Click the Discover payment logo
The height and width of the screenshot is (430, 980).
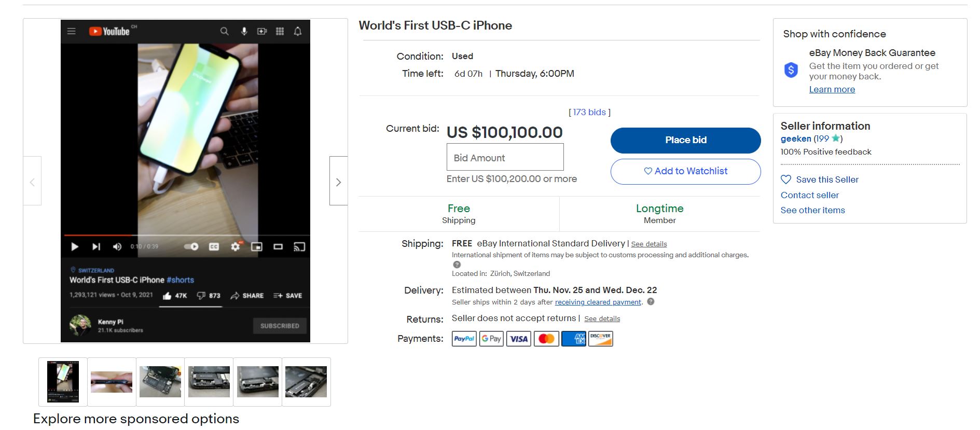click(x=601, y=339)
